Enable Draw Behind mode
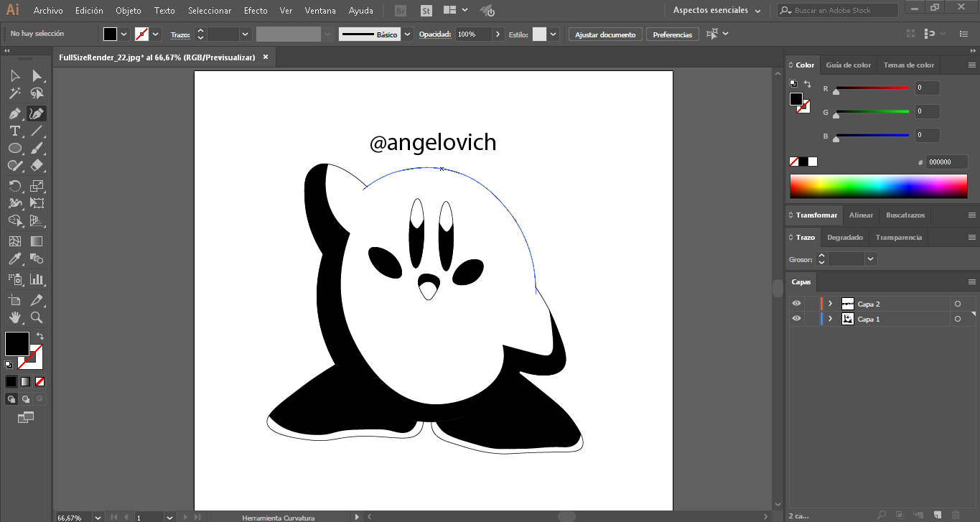 [26, 399]
